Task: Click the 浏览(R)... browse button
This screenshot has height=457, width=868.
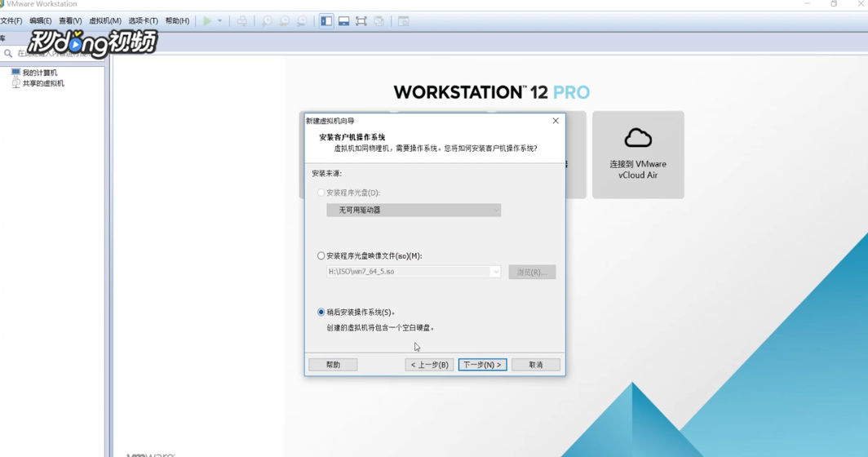Action: click(x=532, y=272)
